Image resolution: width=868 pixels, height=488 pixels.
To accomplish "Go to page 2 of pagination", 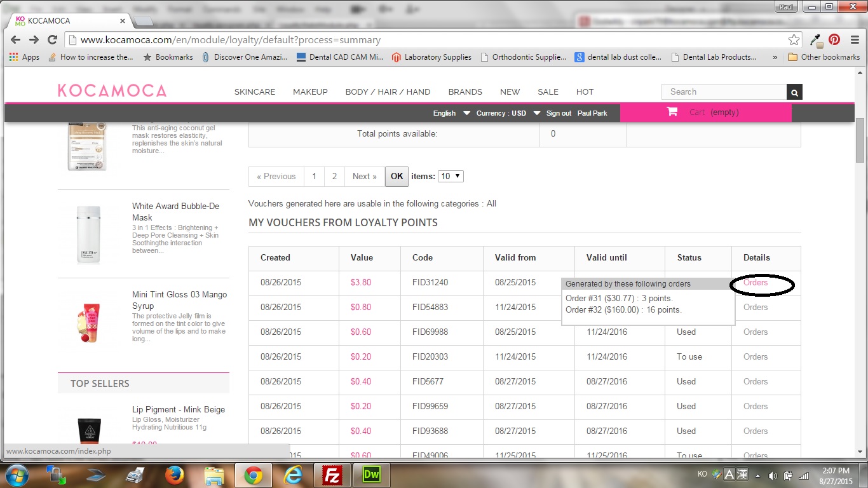I will coord(334,176).
